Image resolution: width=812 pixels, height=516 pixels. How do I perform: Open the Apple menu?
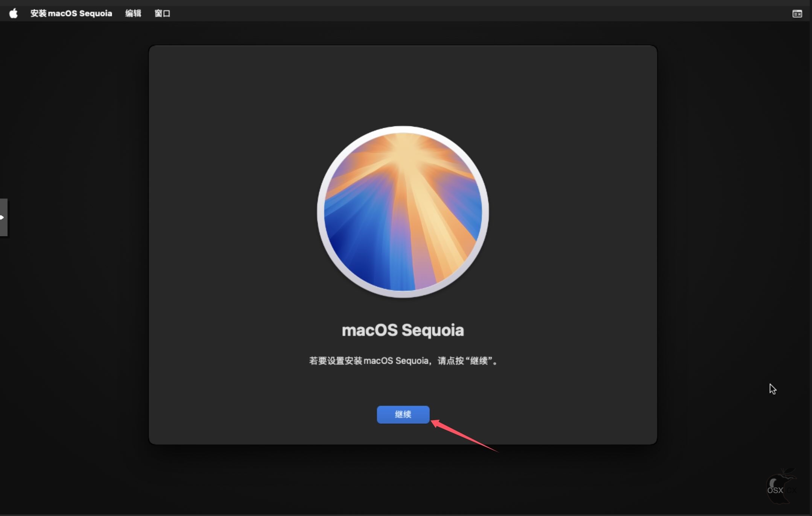14,14
